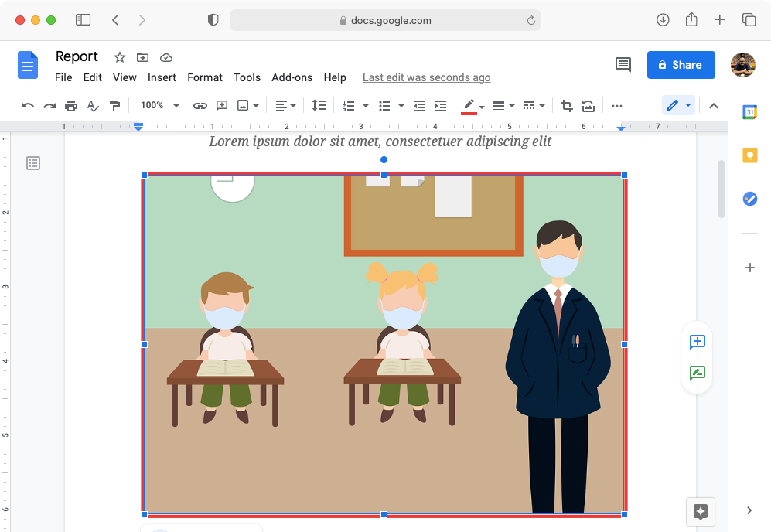Replace the selected image
This screenshot has width=771, height=532.
[588, 105]
